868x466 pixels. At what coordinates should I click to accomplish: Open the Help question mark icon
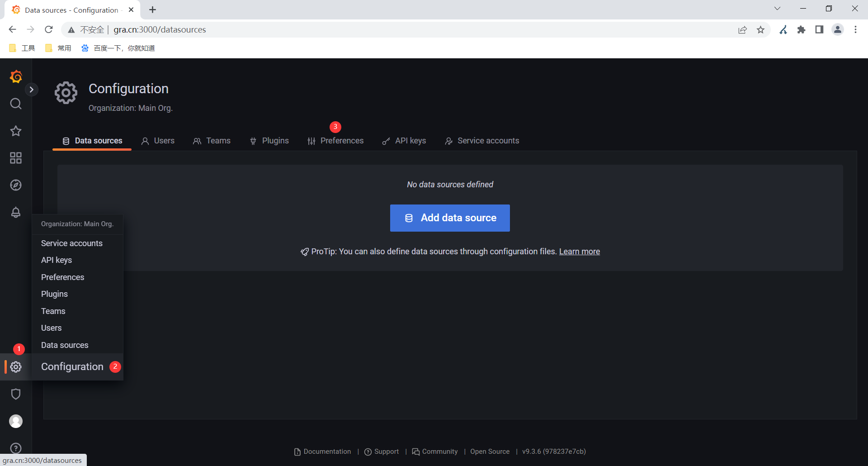pyautogui.click(x=16, y=448)
